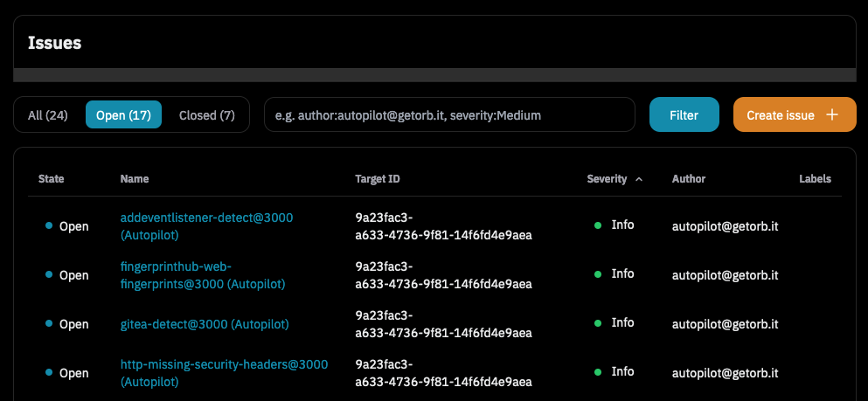The height and width of the screenshot is (401, 868).
Task: Show all 24 issues
Action: point(48,115)
